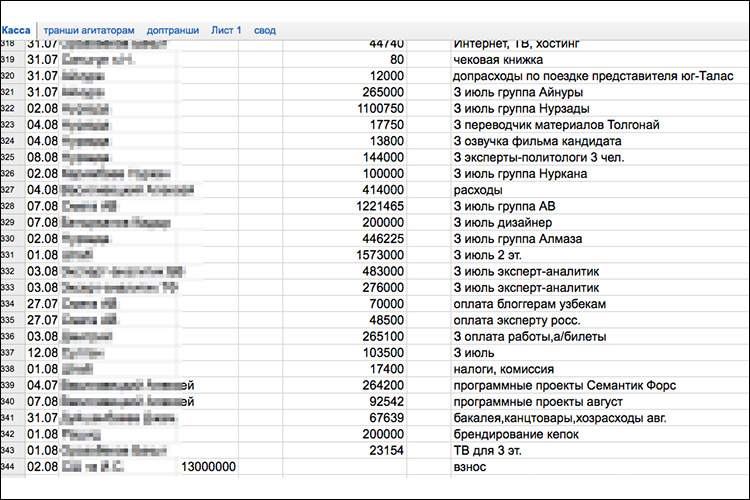Click the date 04.07 in row 339
Viewport: 750px width, 500px height.
click(x=42, y=385)
